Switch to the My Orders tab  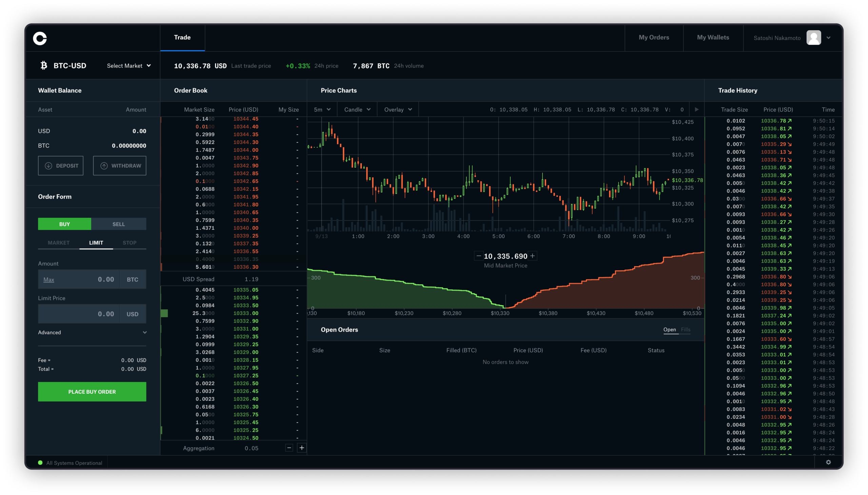click(x=654, y=38)
